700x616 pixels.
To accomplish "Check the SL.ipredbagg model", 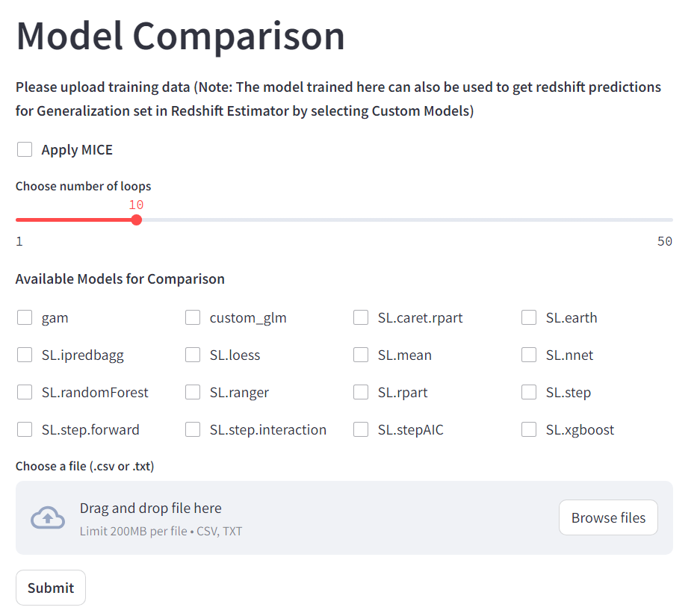I will tap(25, 355).
